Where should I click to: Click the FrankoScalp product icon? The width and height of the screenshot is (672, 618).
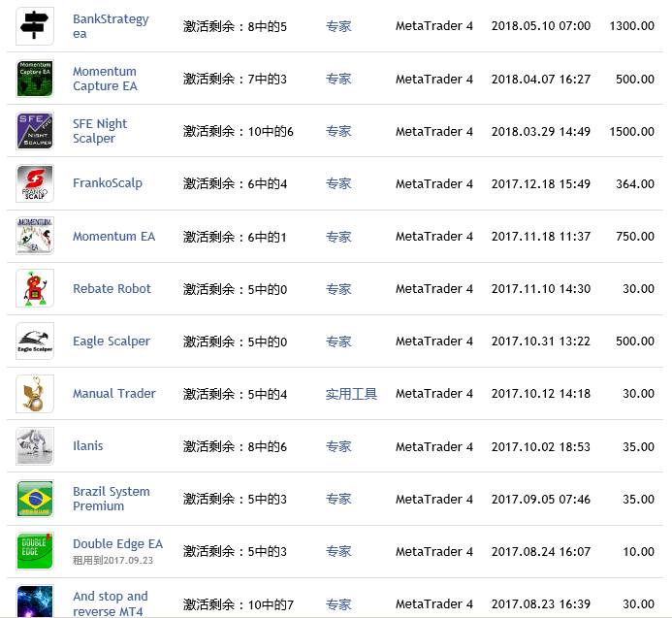tap(35, 183)
